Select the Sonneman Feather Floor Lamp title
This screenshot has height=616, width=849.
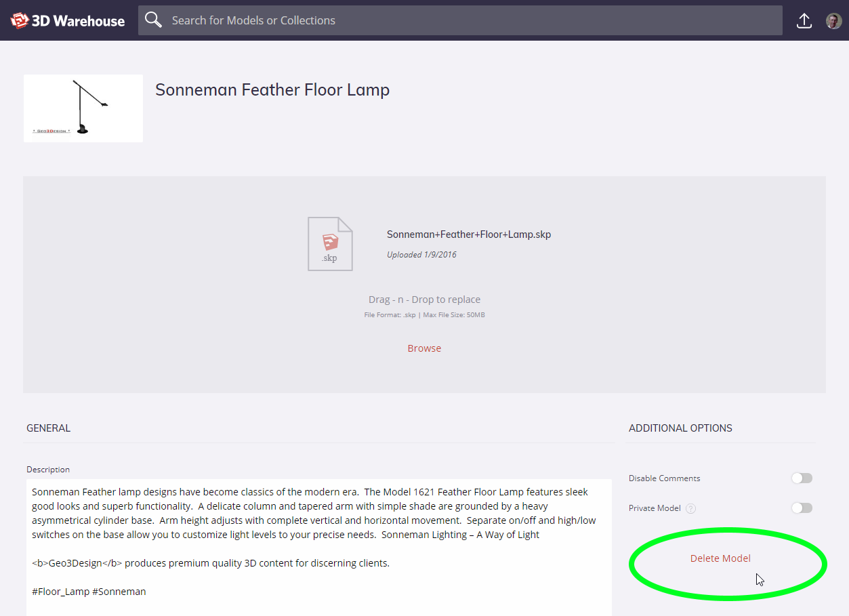point(272,89)
